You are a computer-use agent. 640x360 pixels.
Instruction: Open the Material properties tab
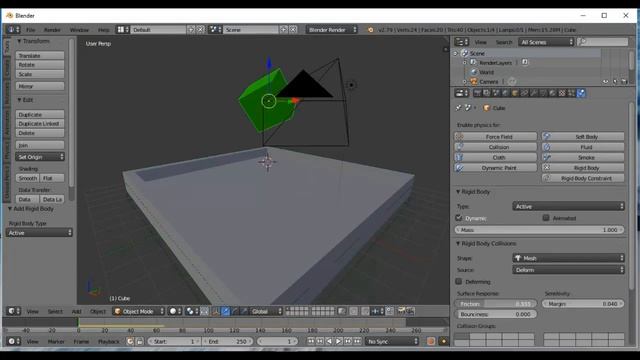click(552, 93)
